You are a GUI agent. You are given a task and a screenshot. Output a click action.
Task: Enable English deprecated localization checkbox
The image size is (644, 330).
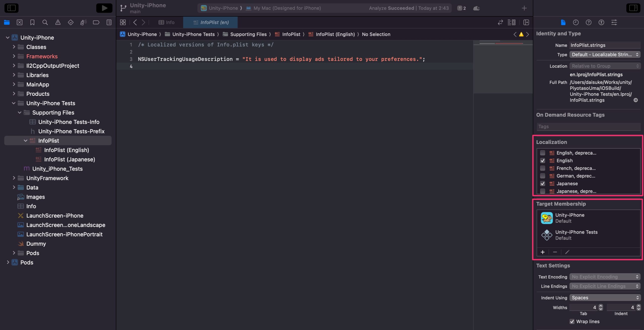click(543, 153)
